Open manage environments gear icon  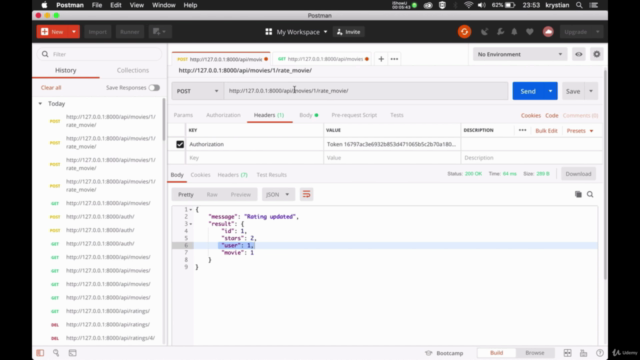[x=597, y=54]
